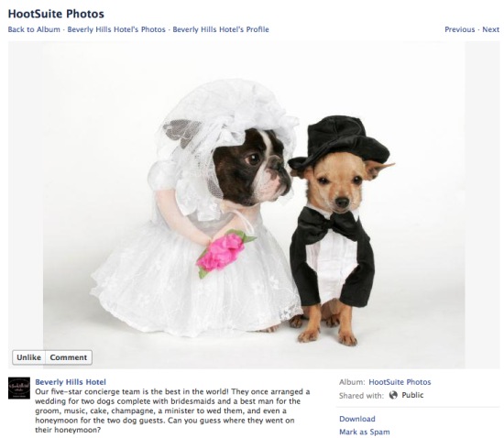The image size is (504, 438).
Task: Click the Public sharing label
Action: tap(412, 395)
